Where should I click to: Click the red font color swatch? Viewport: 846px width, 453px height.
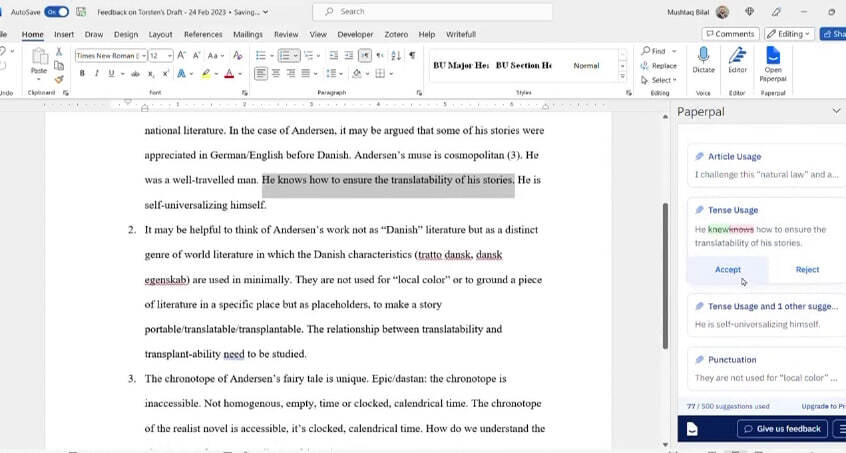tap(228, 74)
